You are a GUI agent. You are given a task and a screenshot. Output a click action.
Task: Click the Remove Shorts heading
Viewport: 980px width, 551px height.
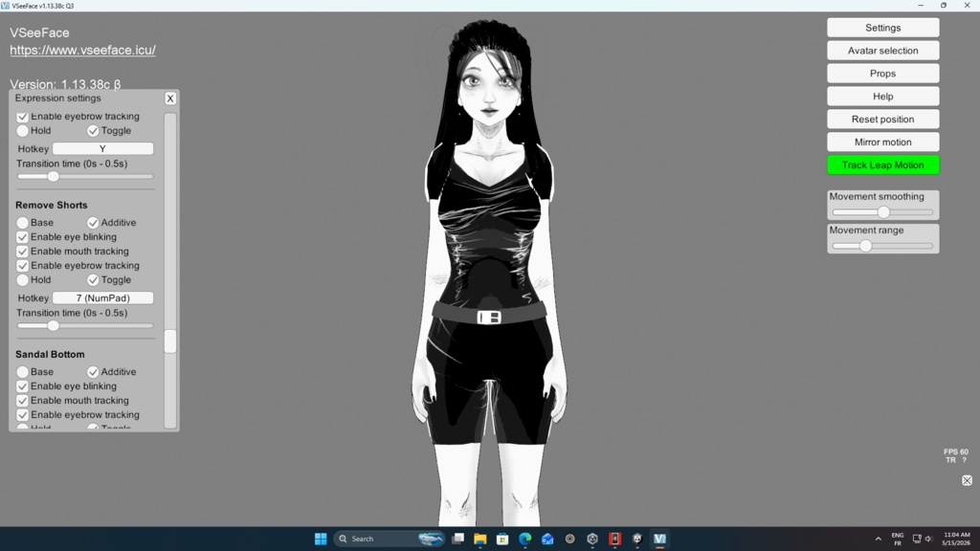(52, 205)
